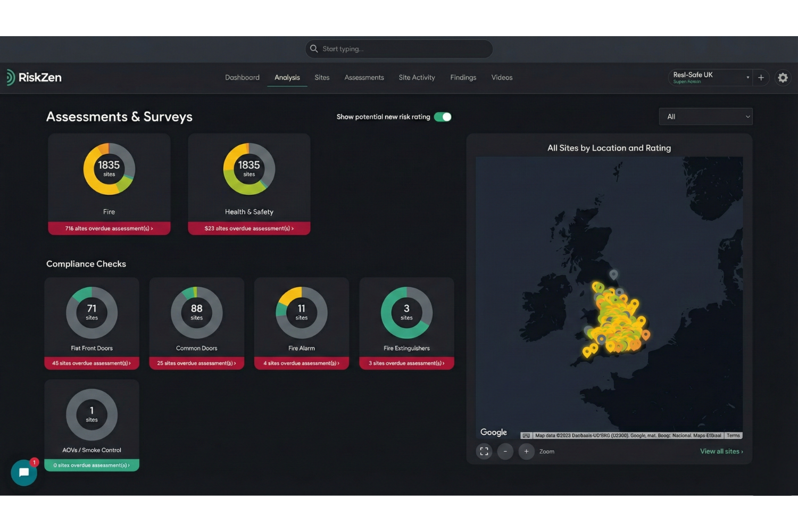
Task: Zoom in the map with plus button
Action: pyautogui.click(x=526, y=451)
